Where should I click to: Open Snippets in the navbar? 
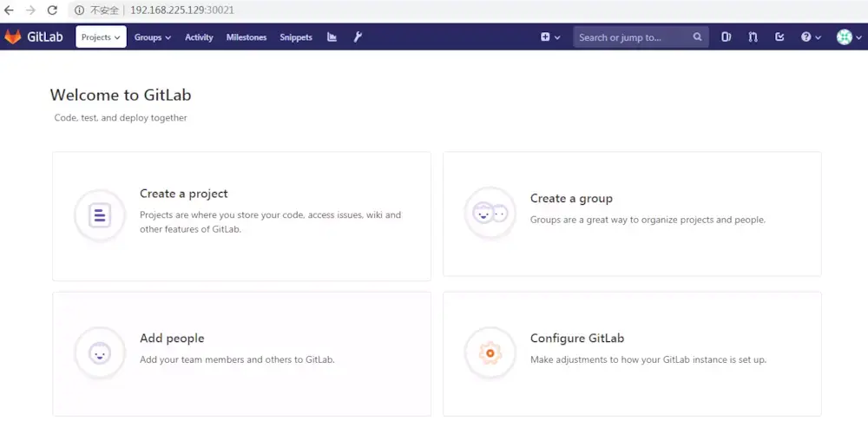(296, 37)
